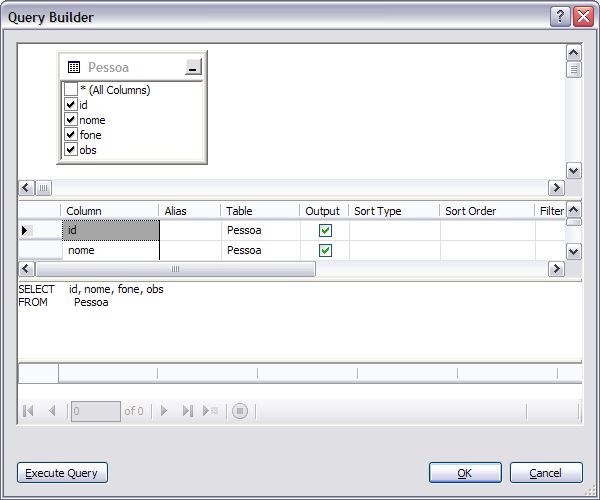This screenshot has width=600, height=500.
Task: Click the Output header in grid
Action: click(x=324, y=211)
